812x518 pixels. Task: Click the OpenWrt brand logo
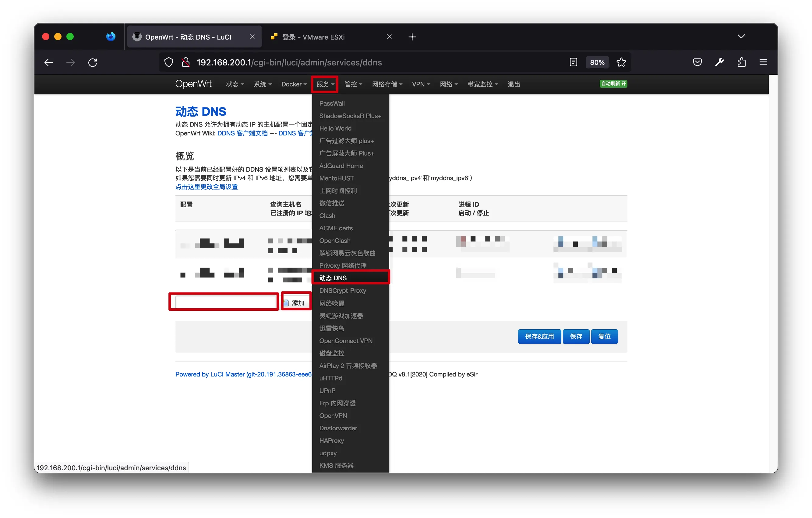point(193,84)
